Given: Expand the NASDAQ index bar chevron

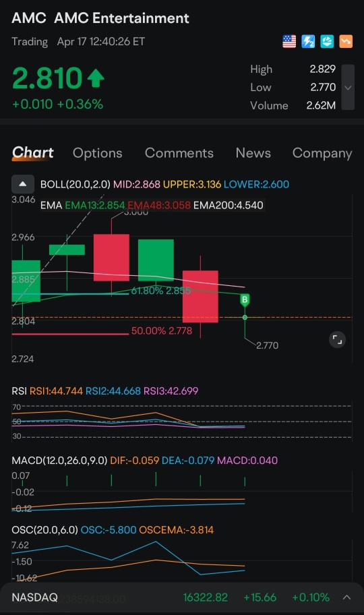Looking at the screenshot, I should click(346, 597).
